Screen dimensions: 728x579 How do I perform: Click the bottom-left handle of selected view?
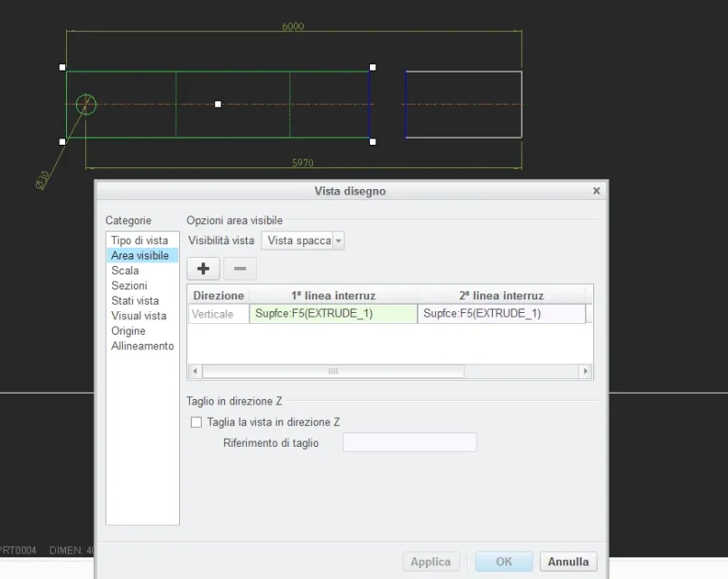coord(62,142)
